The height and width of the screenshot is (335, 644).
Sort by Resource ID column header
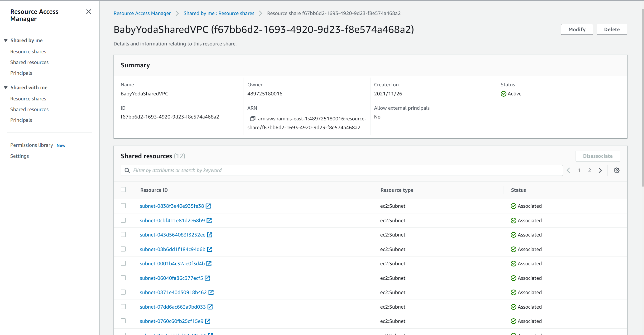pos(154,190)
